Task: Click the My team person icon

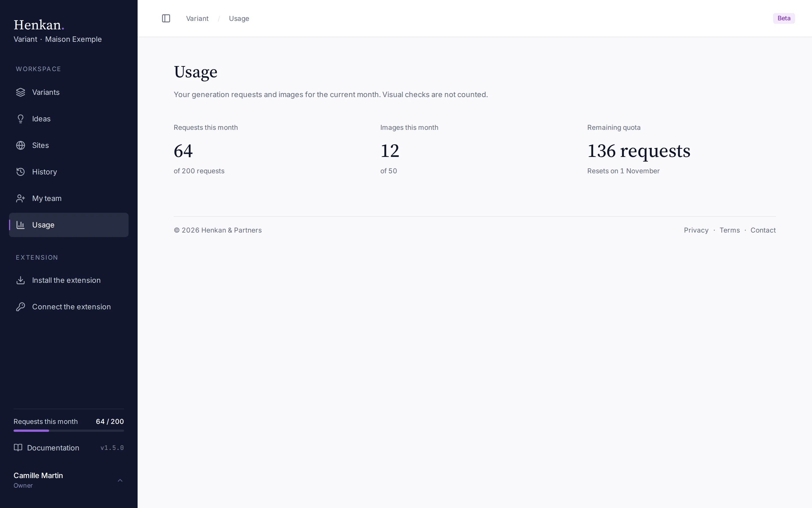Action: coord(21,199)
